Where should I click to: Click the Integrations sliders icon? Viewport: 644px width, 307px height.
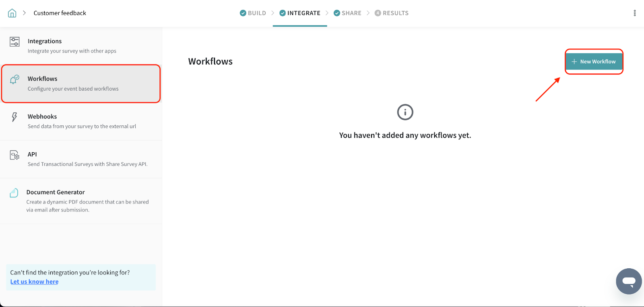pyautogui.click(x=14, y=41)
